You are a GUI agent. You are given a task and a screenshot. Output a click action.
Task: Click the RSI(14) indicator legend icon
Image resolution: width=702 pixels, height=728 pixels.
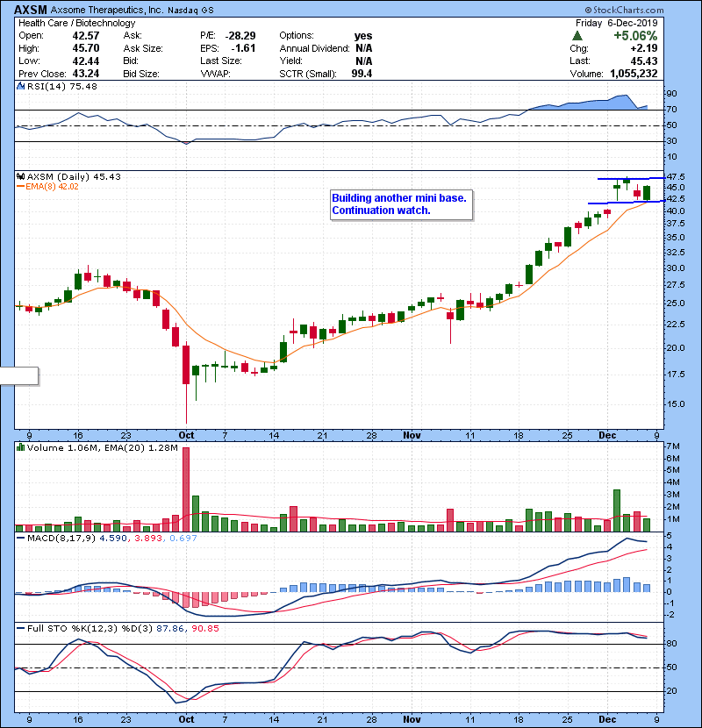point(20,86)
